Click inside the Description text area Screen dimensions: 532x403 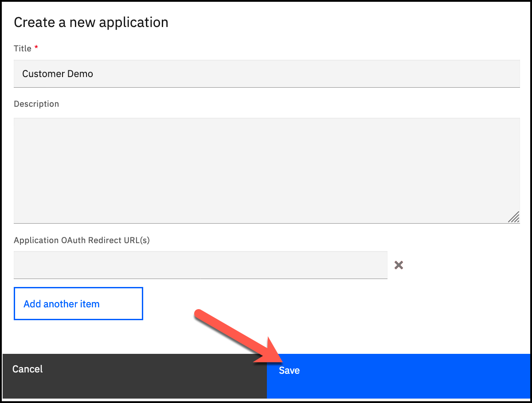click(x=266, y=170)
